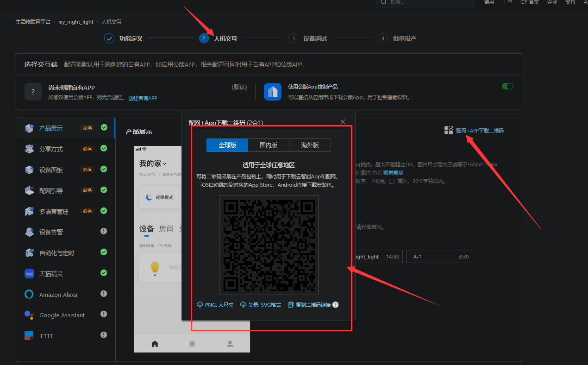
Task: Open the 视觉规范 link
Action: click(393, 173)
